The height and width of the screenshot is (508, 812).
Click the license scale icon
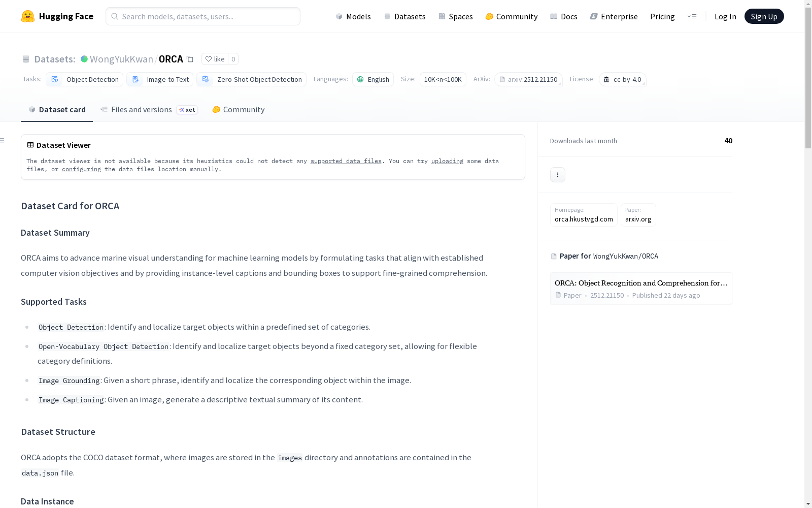606,79
